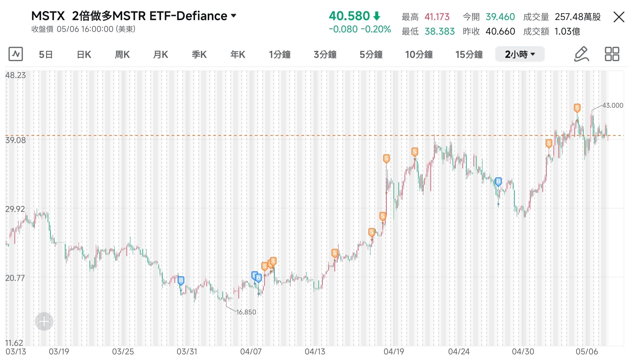Click the 43.000 high price label

pos(613,105)
